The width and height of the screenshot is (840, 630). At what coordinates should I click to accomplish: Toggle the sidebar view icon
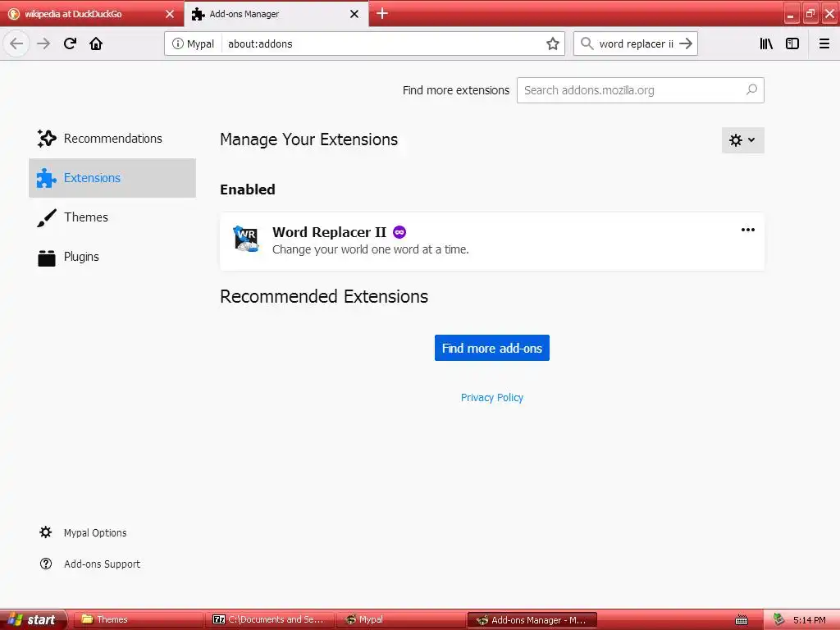click(x=792, y=43)
